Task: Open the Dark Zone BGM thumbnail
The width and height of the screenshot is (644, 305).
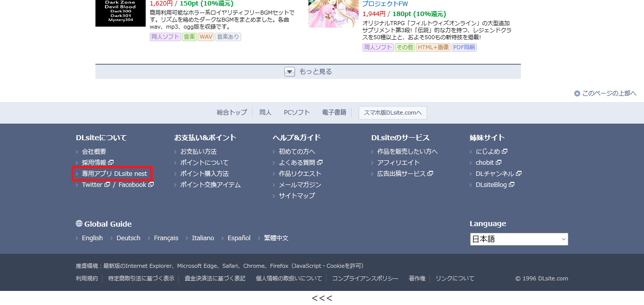Action: pyautogui.click(x=121, y=13)
